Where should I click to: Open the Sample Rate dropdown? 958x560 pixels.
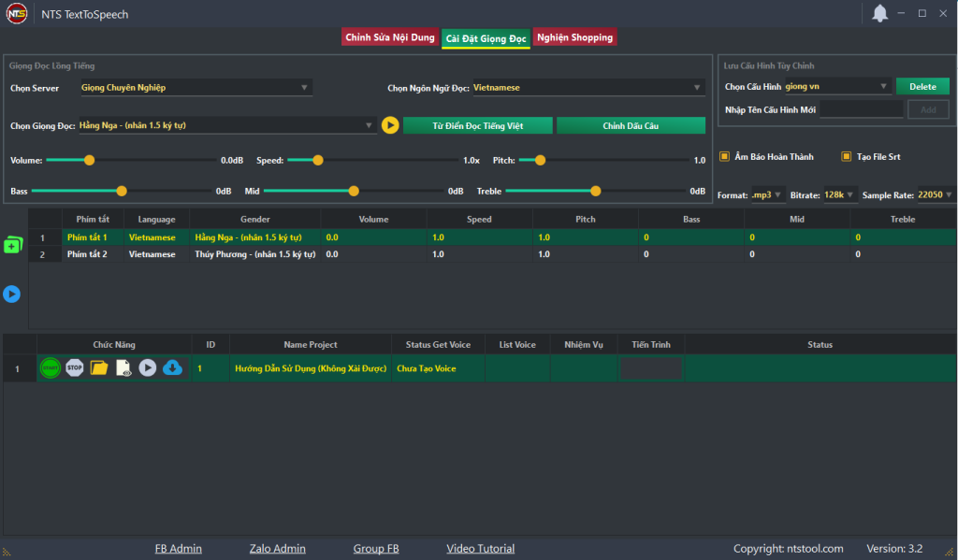(936, 195)
